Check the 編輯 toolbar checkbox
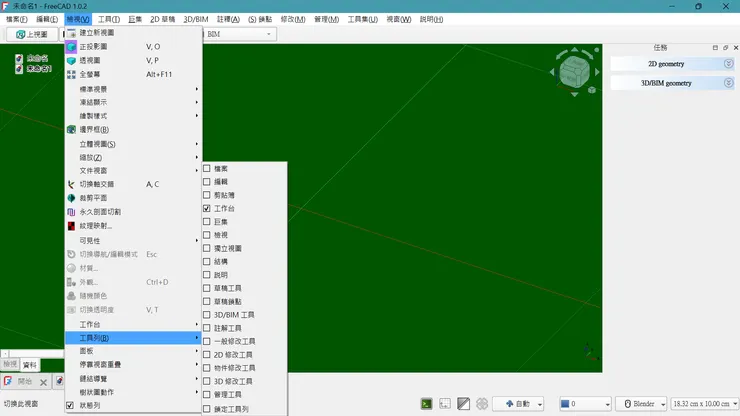 [x=207, y=182]
